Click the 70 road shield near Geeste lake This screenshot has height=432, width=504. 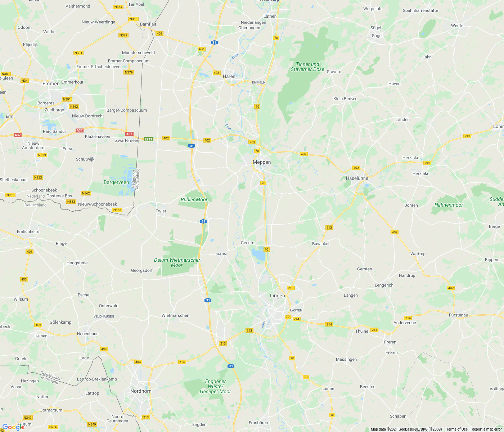pyautogui.click(x=266, y=249)
